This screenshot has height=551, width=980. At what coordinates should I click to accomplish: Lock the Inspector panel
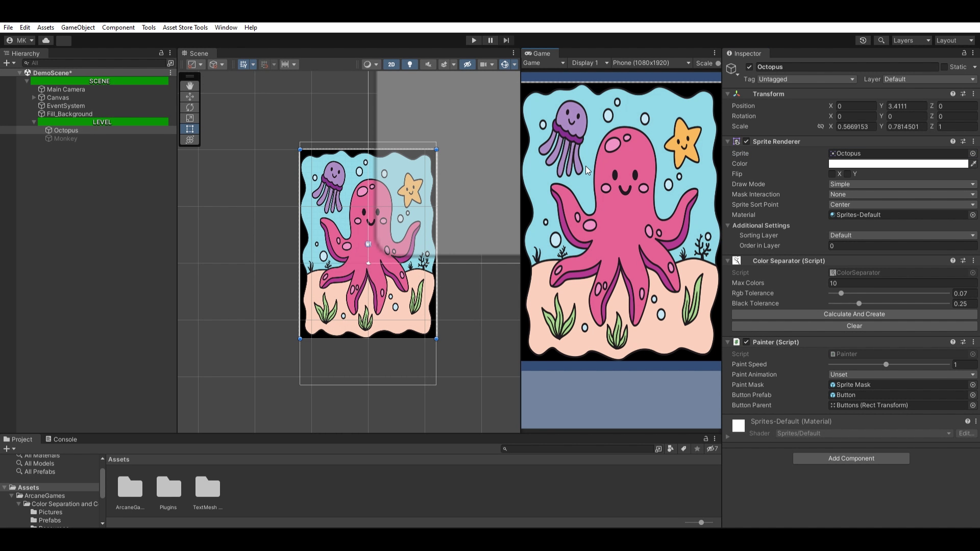[964, 53]
